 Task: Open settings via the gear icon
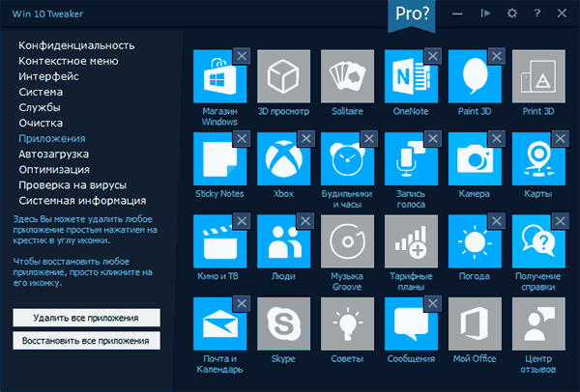click(x=512, y=14)
